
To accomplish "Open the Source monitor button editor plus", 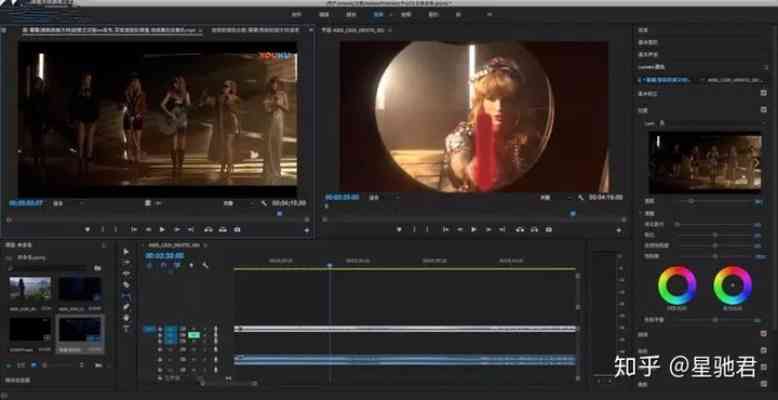I will pyautogui.click(x=307, y=230).
